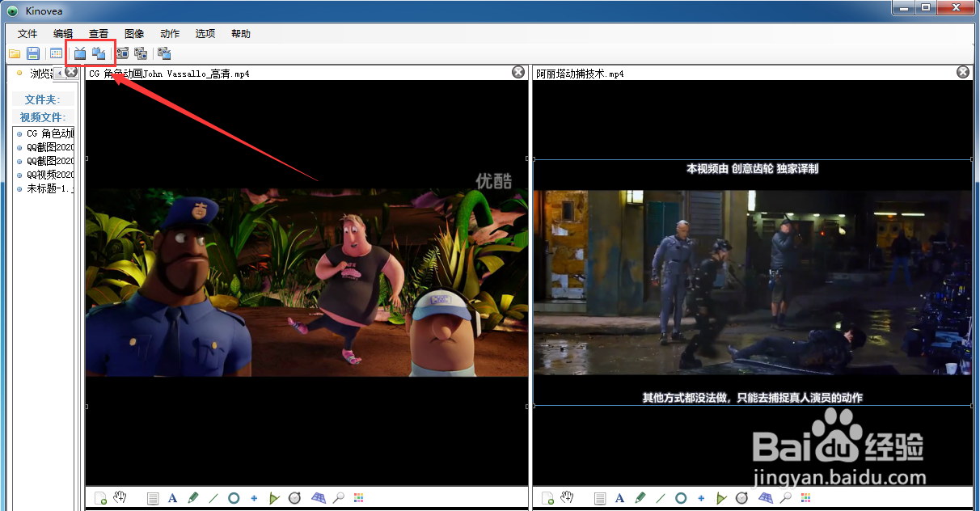
Task: Switch to two playback screens layout
Action: [99, 54]
